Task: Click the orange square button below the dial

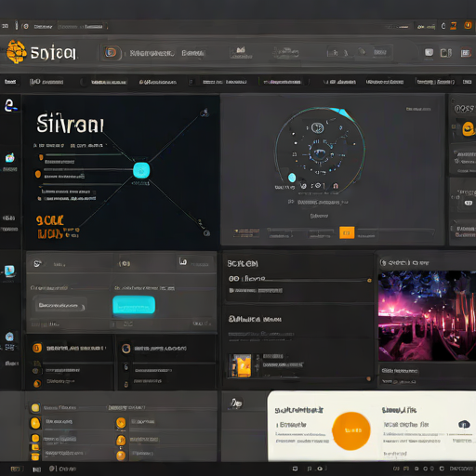Action: point(347,232)
